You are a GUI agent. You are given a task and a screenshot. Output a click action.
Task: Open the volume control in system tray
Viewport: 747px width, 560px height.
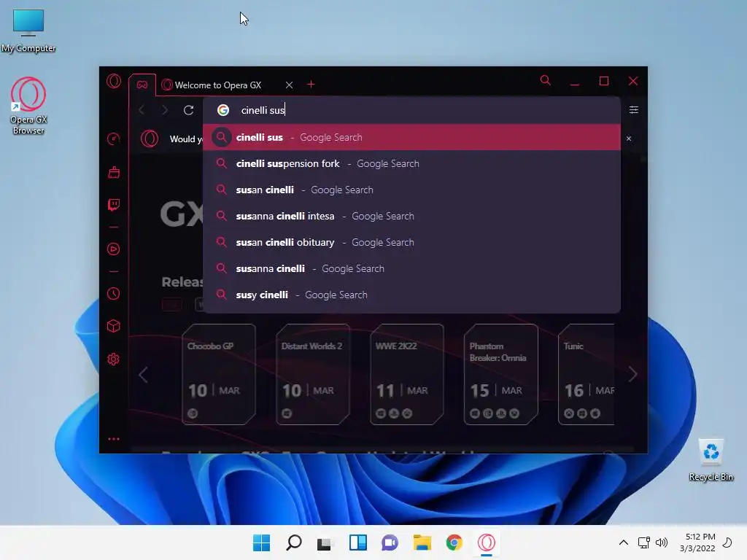661,542
